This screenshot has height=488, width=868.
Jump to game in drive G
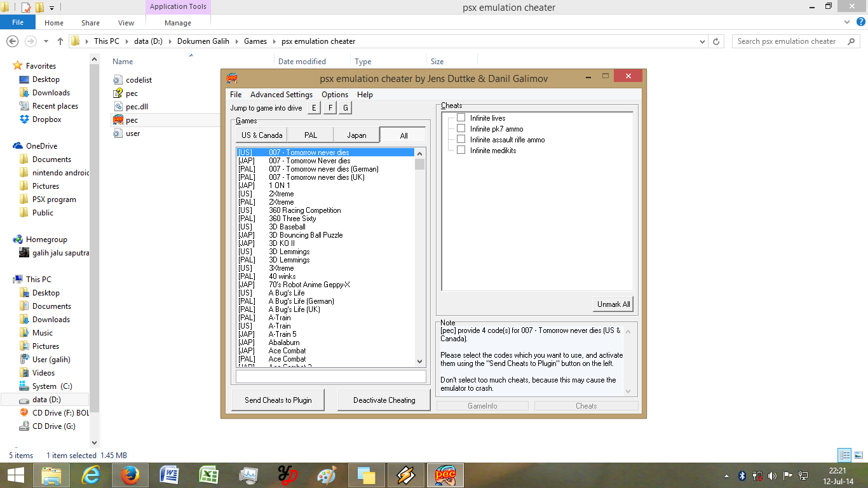pyautogui.click(x=345, y=108)
